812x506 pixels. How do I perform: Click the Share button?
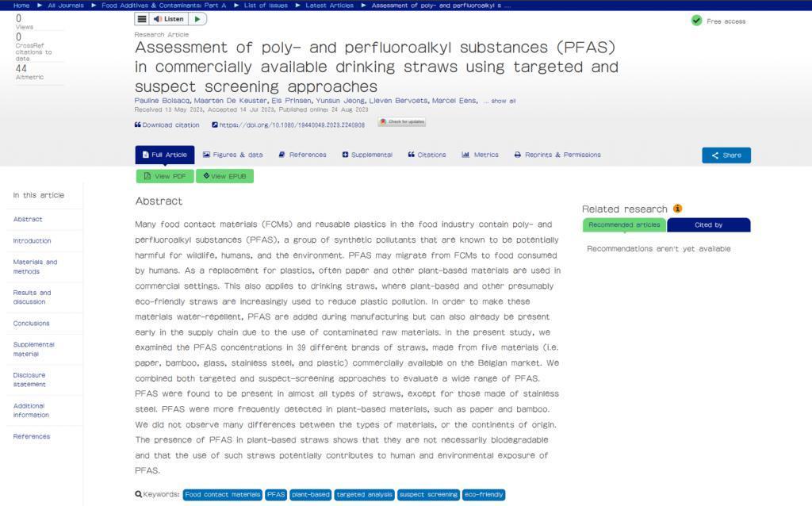[x=726, y=155]
